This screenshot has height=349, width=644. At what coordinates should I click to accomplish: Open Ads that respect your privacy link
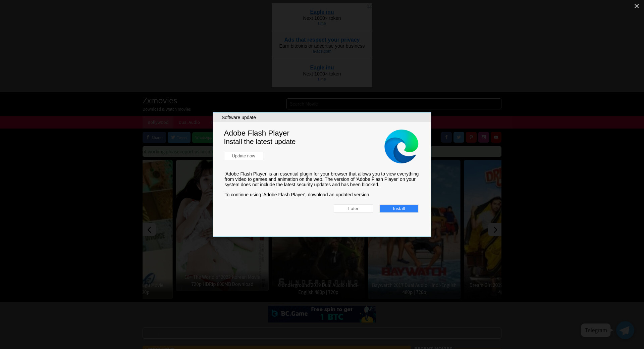322,40
